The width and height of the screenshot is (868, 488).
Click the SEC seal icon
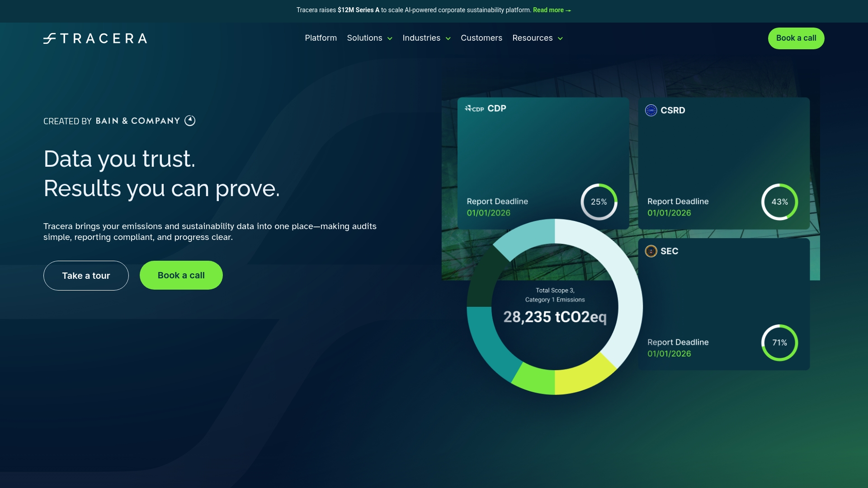pos(651,251)
